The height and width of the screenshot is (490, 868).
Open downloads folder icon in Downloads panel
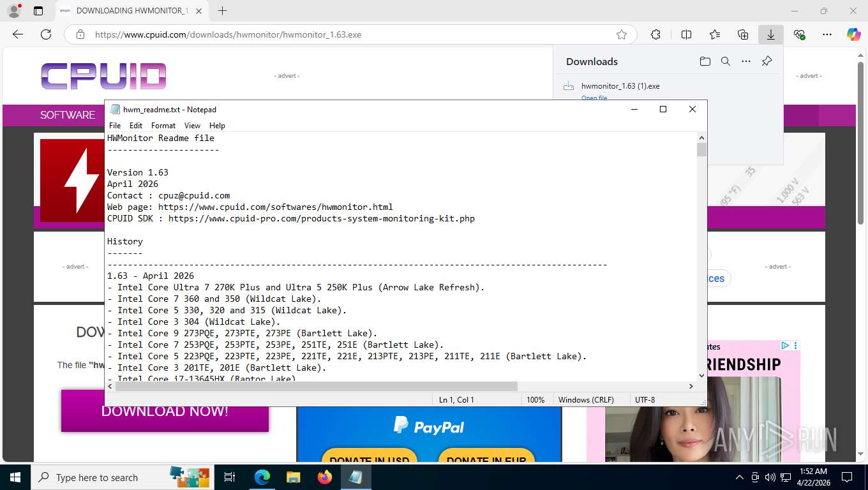pyautogui.click(x=705, y=61)
